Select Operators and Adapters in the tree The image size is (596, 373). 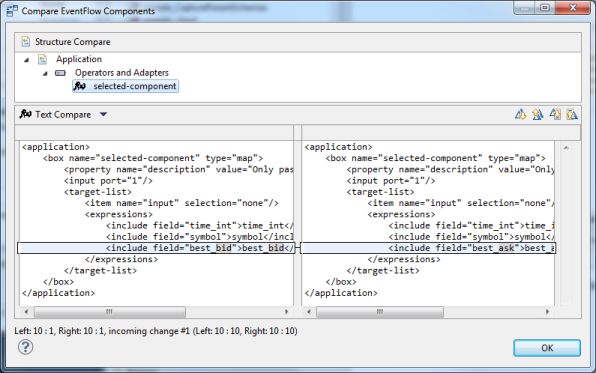[x=122, y=73]
